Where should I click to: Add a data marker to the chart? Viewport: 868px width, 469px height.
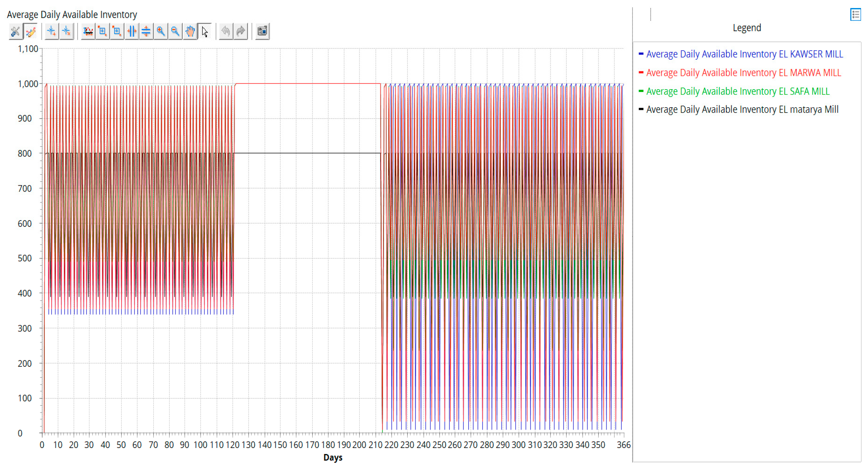click(52, 32)
